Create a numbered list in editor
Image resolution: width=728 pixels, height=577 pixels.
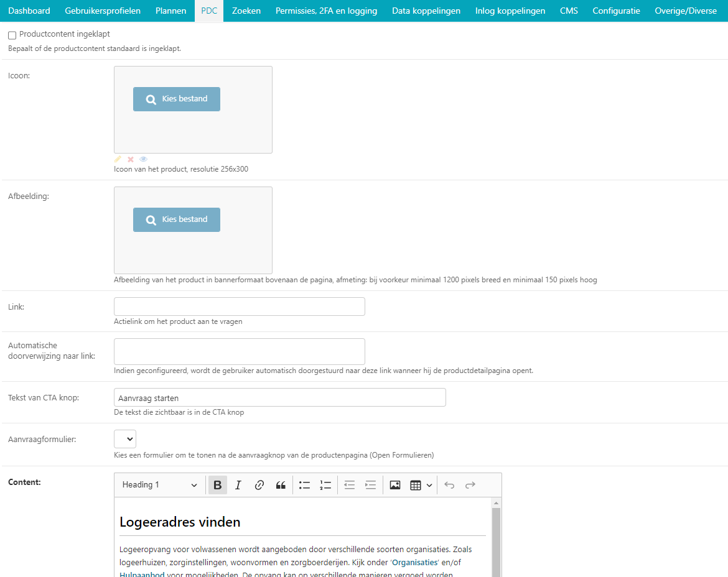click(325, 485)
